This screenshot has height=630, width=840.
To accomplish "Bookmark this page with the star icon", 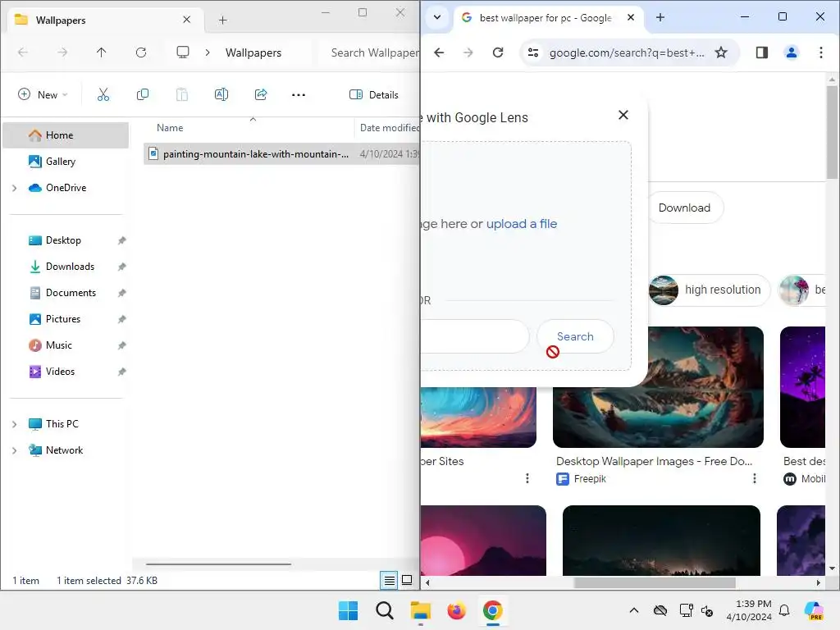I will (721, 52).
